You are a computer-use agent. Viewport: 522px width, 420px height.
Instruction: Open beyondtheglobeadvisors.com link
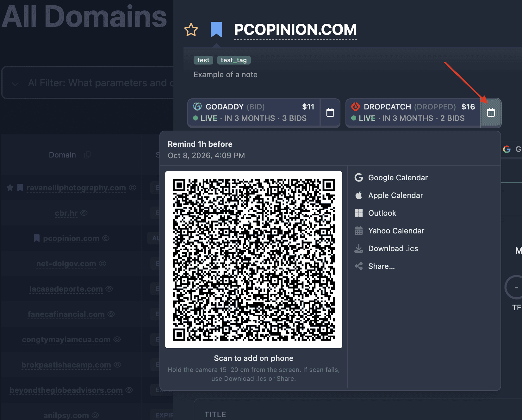coord(66,390)
